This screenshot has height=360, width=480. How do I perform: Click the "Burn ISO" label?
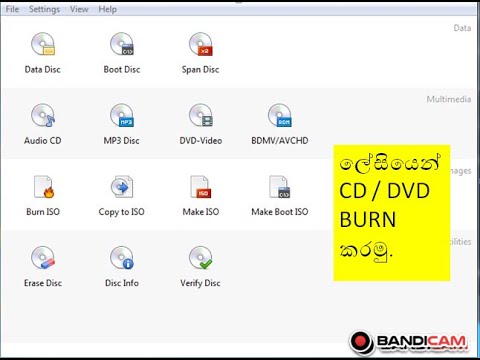(43, 212)
